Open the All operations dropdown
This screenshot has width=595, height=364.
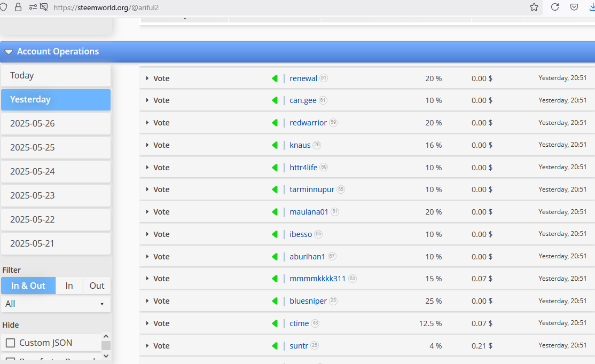coord(56,304)
